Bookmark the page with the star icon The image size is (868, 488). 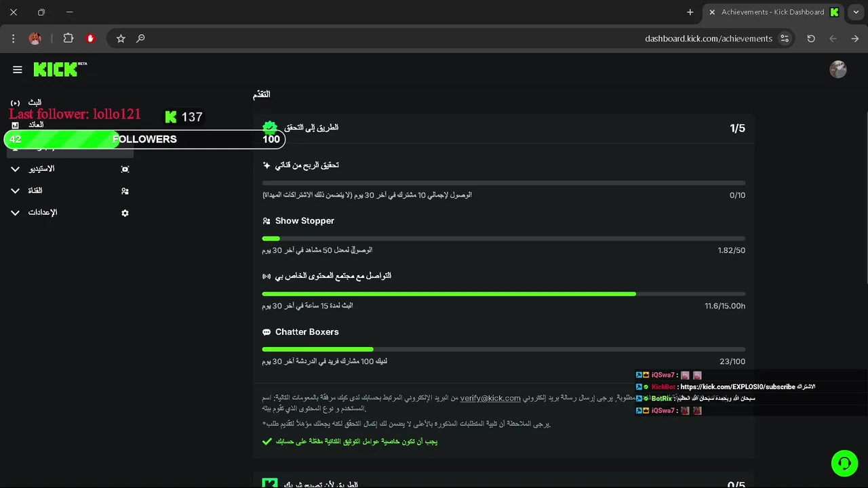point(121,39)
